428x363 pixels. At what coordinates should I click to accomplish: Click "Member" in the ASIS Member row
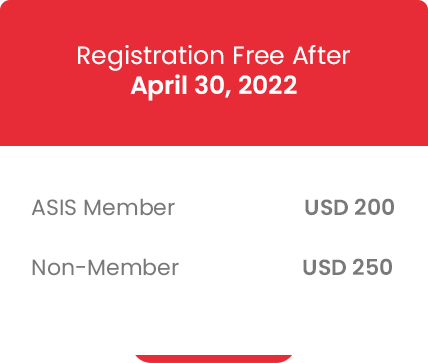pyautogui.click(x=129, y=208)
